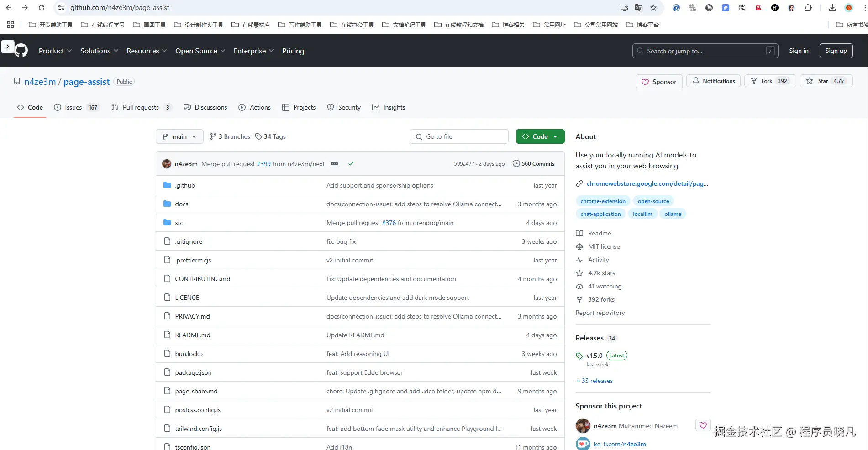Open the Product dropdown menu
Viewport: 868px width, 450px height.
[x=55, y=51]
